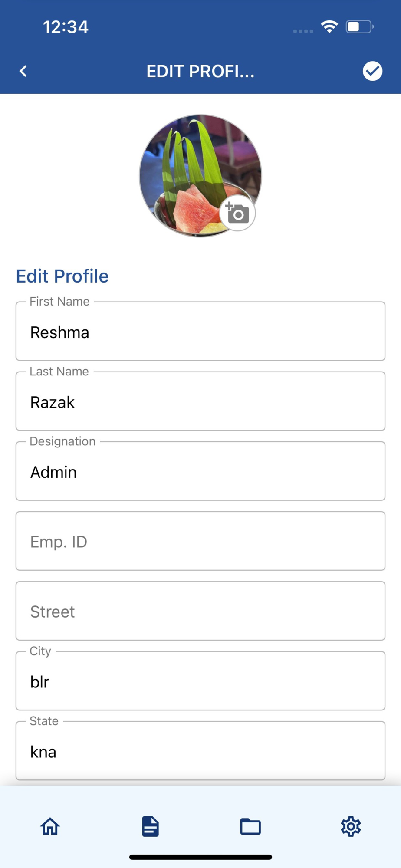Open the documents tab icon
Viewport: 401px width, 868px height.
tap(150, 826)
